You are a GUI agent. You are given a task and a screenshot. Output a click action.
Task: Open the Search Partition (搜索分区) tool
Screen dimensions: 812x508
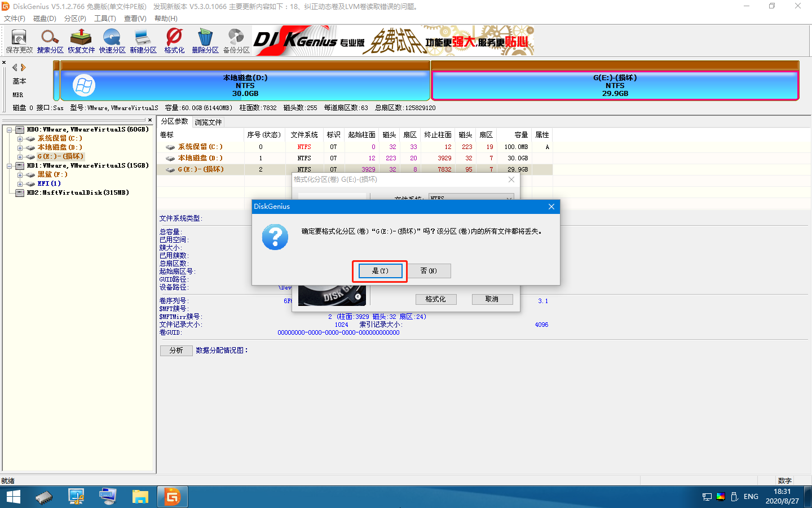tap(50, 41)
